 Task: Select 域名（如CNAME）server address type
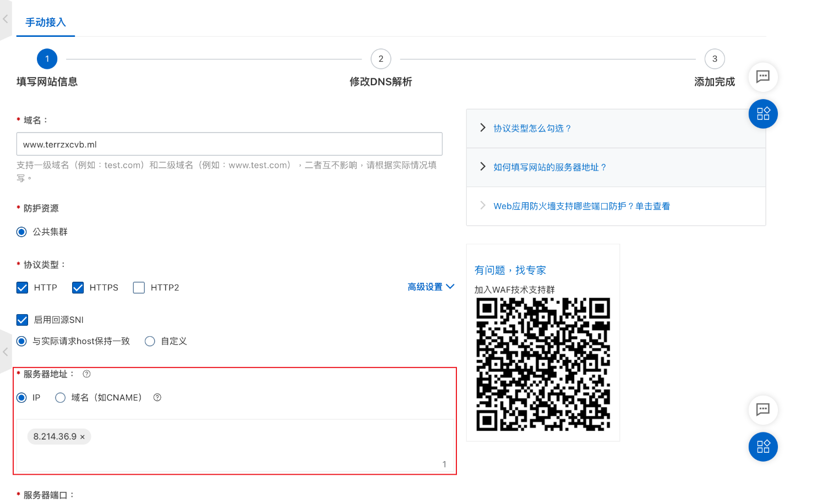pyautogui.click(x=61, y=397)
